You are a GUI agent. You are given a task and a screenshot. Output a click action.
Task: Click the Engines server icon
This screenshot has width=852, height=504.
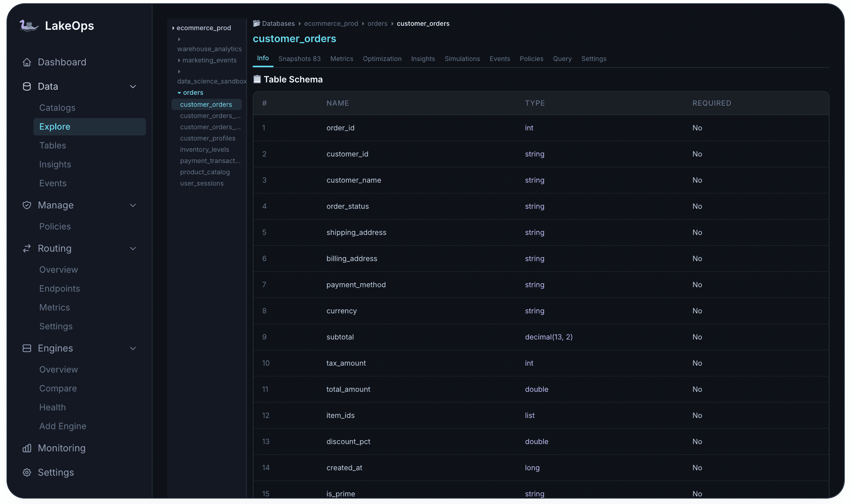(27, 348)
